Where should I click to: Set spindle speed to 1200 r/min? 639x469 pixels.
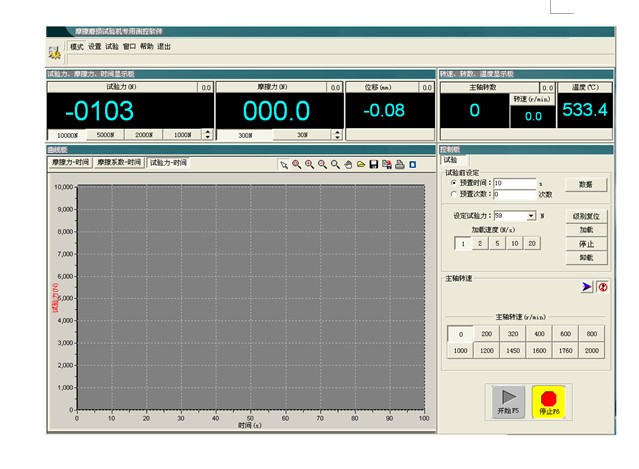[x=487, y=350]
